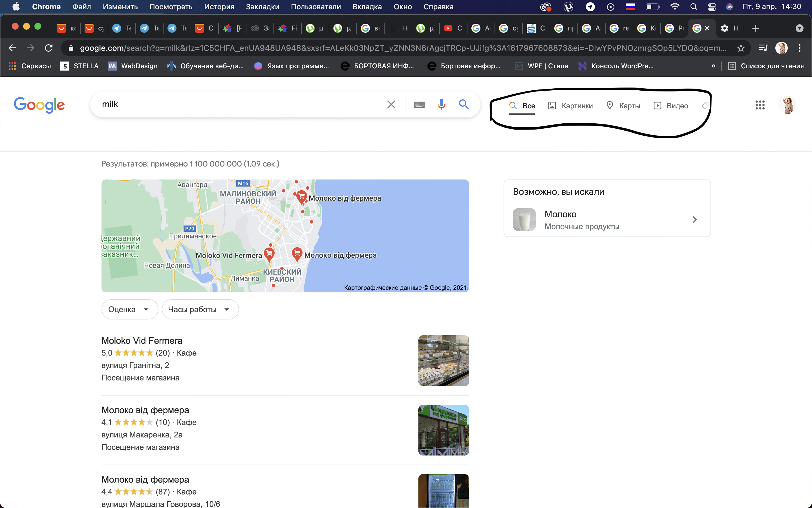
Task: Switch to Картинки results tab
Action: click(570, 106)
